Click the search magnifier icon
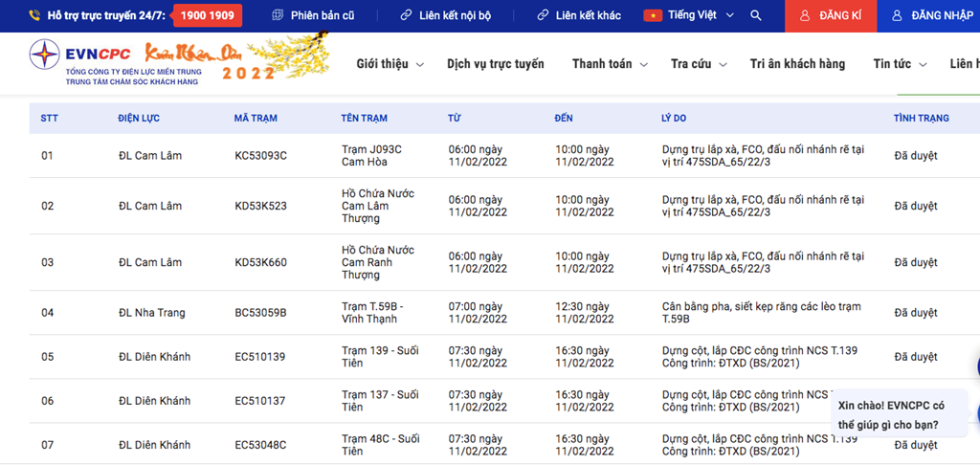Image resolution: width=980 pixels, height=465 pixels. tap(756, 16)
